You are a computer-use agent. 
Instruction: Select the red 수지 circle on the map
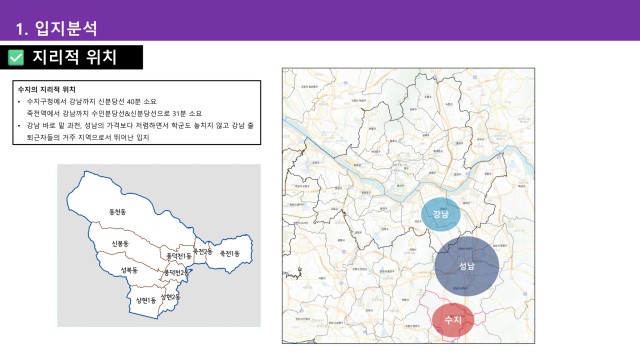[x=453, y=320]
